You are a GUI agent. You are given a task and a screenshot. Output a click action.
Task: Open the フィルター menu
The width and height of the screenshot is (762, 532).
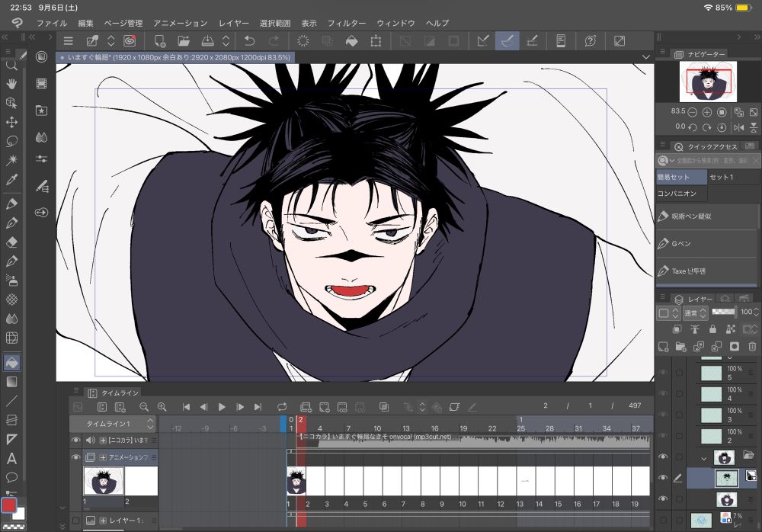tap(347, 24)
